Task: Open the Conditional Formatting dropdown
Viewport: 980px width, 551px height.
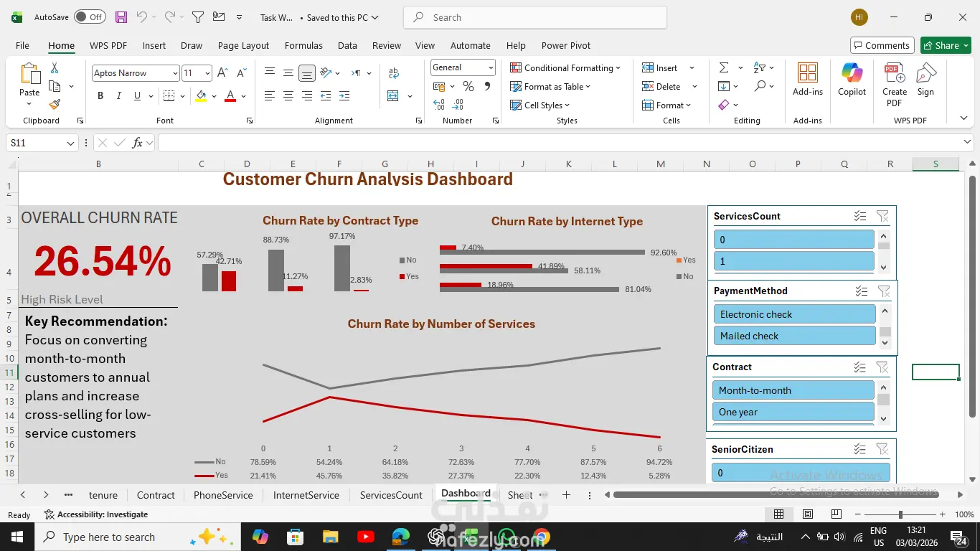Action: (x=566, y=67)
